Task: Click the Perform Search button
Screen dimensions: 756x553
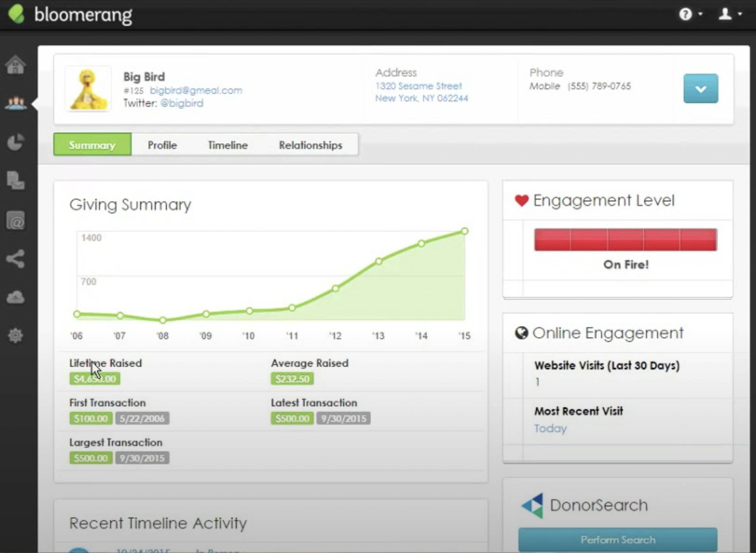Action: coord(618,539)
